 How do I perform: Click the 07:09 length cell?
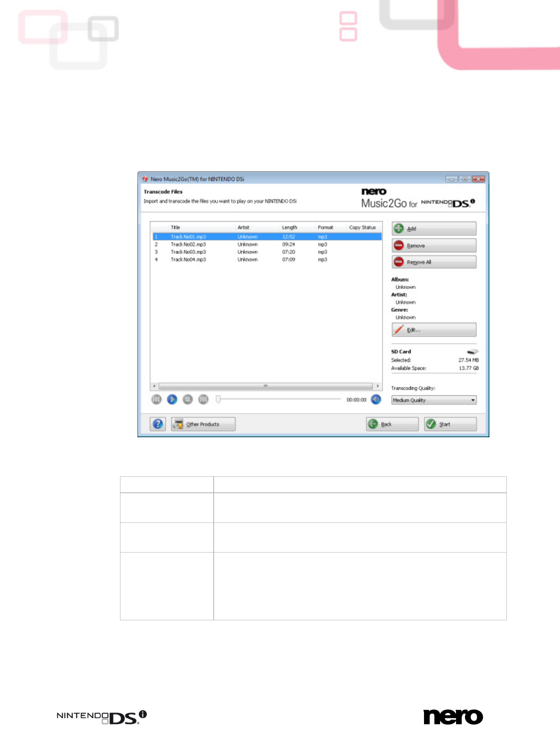(288, 259)
